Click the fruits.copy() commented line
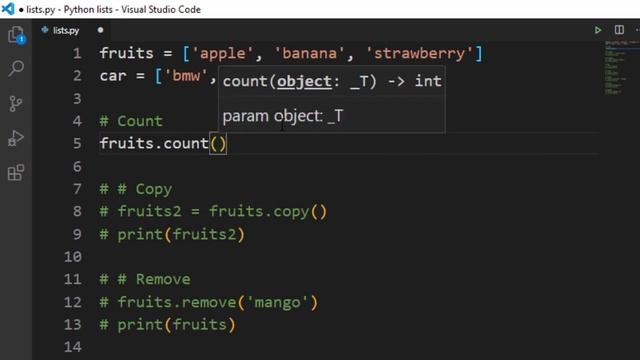640x360 pixels. coord(213,211)
